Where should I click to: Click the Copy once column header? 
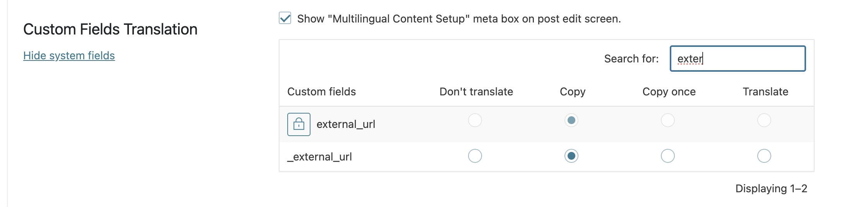[669, 92]
